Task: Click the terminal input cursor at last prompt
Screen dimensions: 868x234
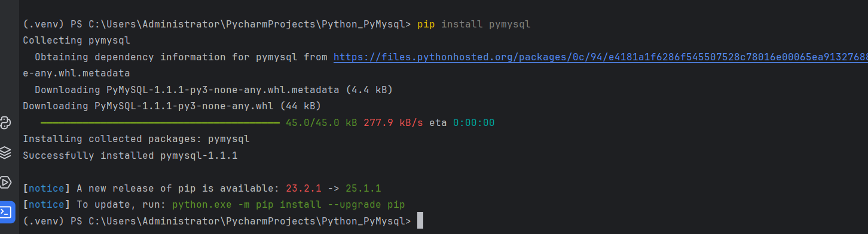Action: pyautogui.click(x=420, y=221)
